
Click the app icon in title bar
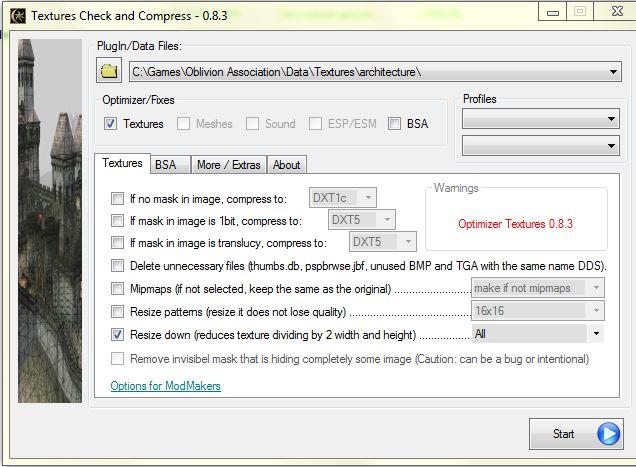click(x=17, y=16)
